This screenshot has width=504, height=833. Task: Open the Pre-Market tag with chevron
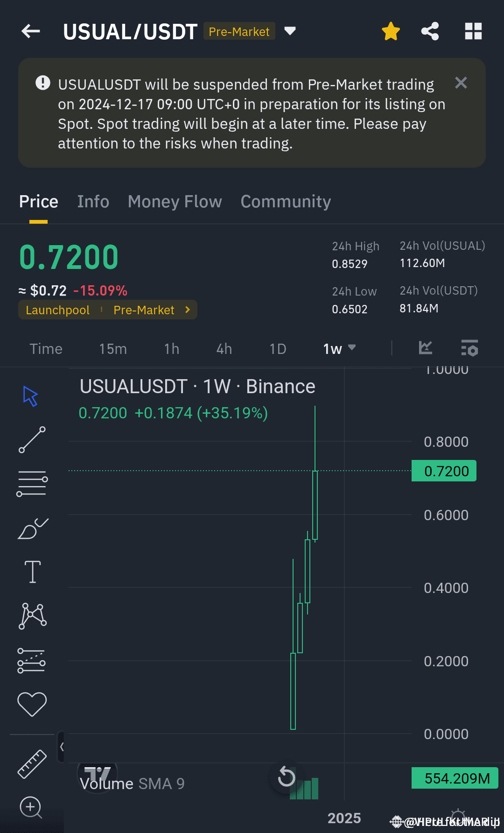[152, 310]
